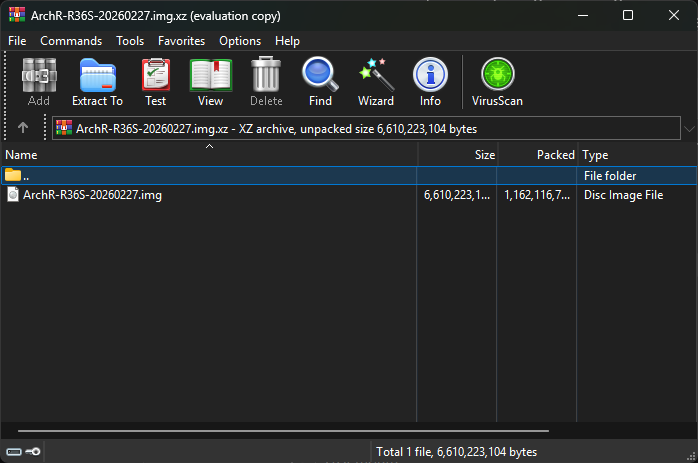Sort by the Type column header

coord(637,154)
